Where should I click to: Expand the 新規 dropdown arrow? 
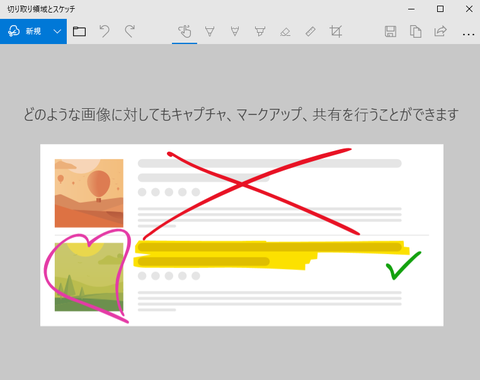[57, 31]
